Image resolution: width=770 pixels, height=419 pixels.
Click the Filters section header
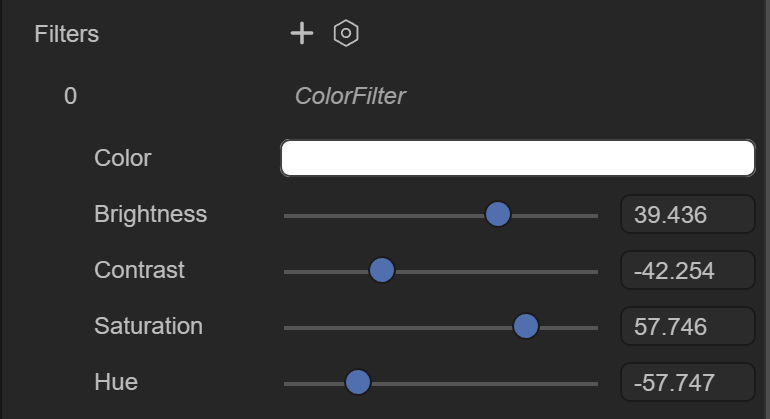tap(66, 34)
